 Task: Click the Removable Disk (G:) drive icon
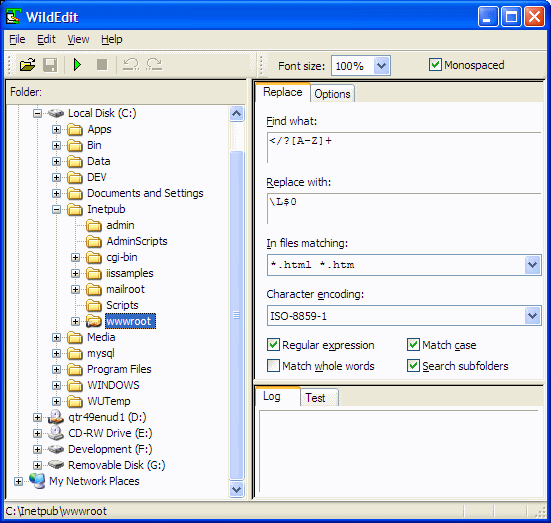click(x=56, y=465)
